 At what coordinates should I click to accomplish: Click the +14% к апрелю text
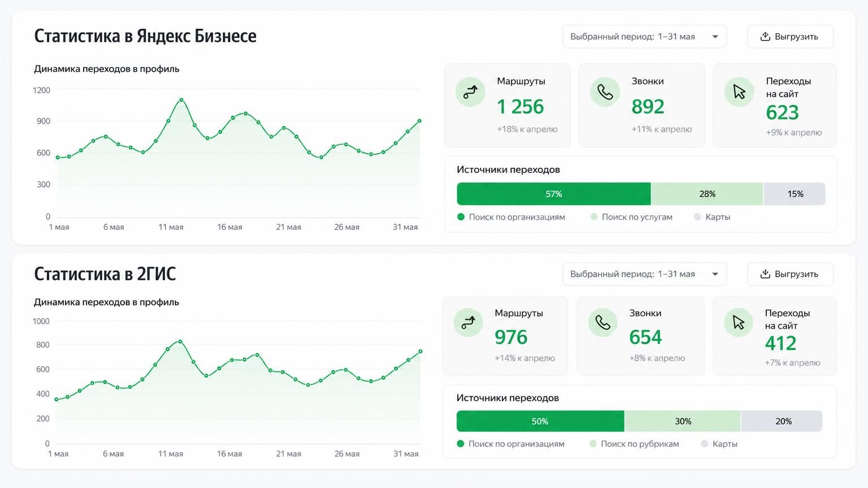click(x=525, y=358)
